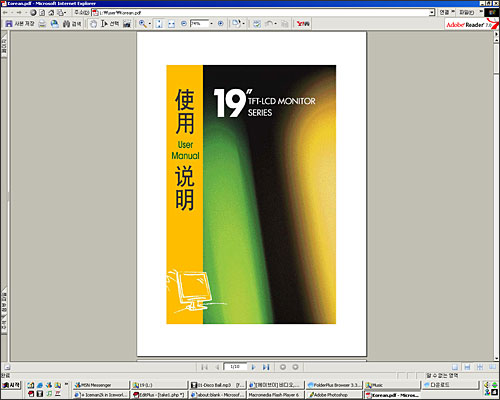Choose the text select tool
The image size is (500, 400).
[104, 24]
